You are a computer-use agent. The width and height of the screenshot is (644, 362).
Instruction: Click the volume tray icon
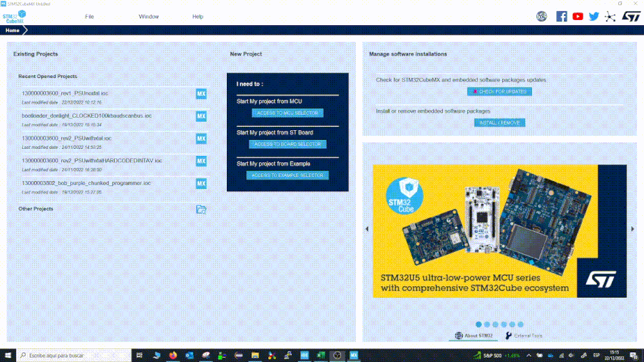[571, 356]
